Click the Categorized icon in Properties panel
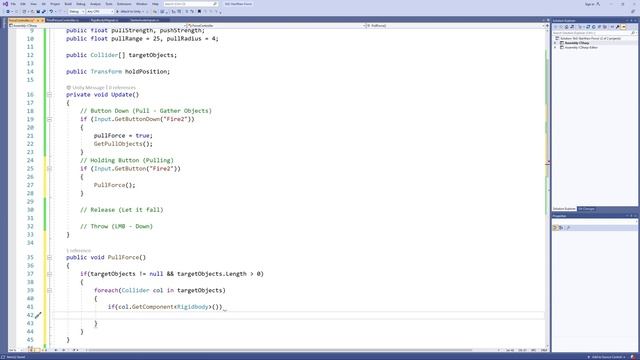 coord(555,228)
